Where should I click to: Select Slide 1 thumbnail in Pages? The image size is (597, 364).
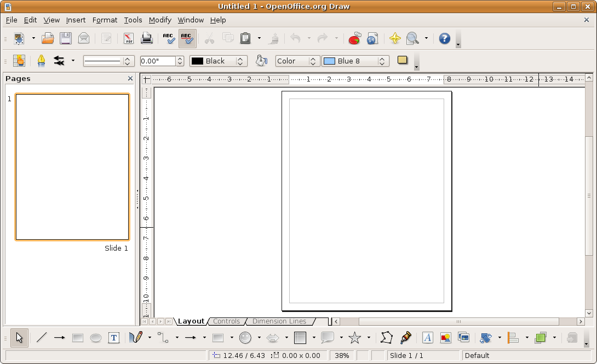72,167
